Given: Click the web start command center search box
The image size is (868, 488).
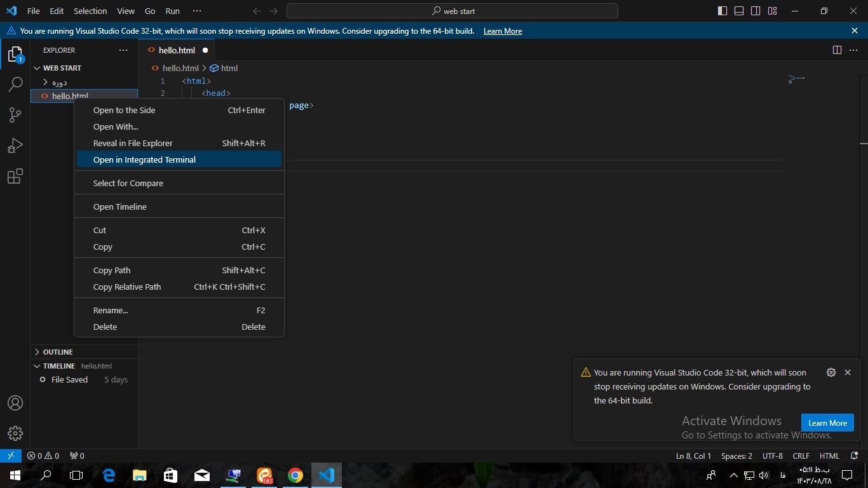Looking at the screenshot, I should click(x=452, y=11).
